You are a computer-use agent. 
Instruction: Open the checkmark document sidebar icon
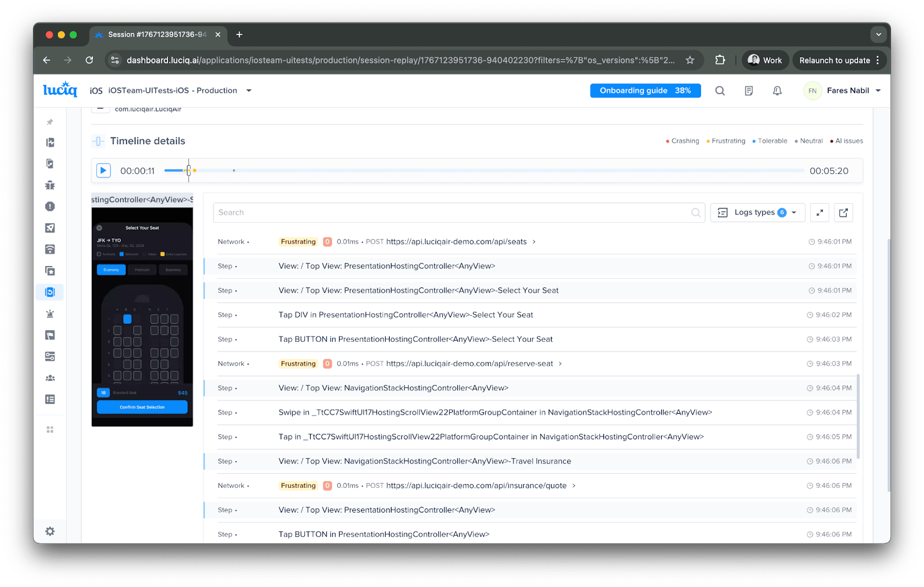[x=50, y=164]
